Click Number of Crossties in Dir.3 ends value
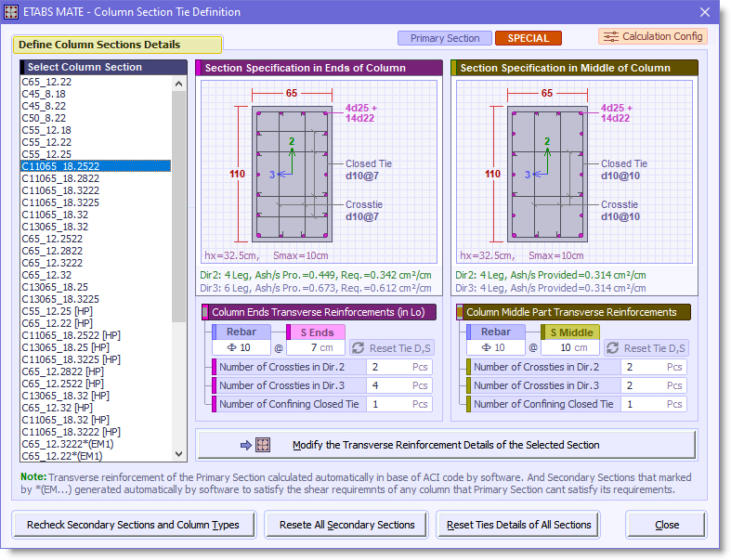 tap(399, 385)
